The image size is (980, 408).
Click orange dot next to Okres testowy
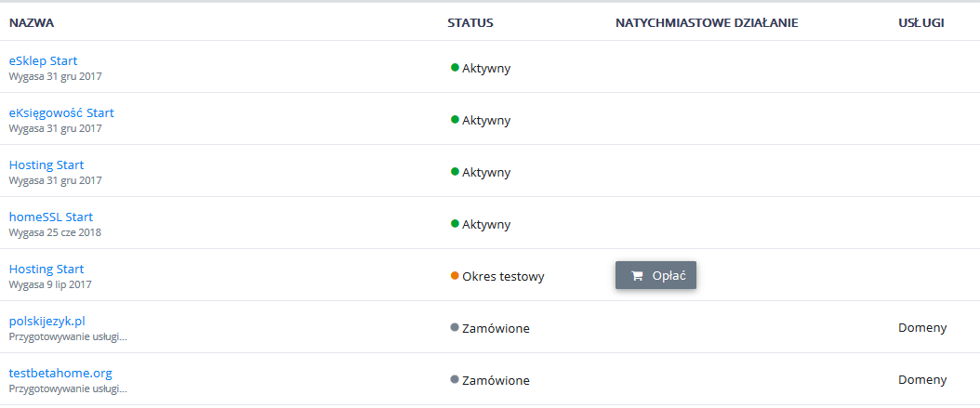(455, 275)
